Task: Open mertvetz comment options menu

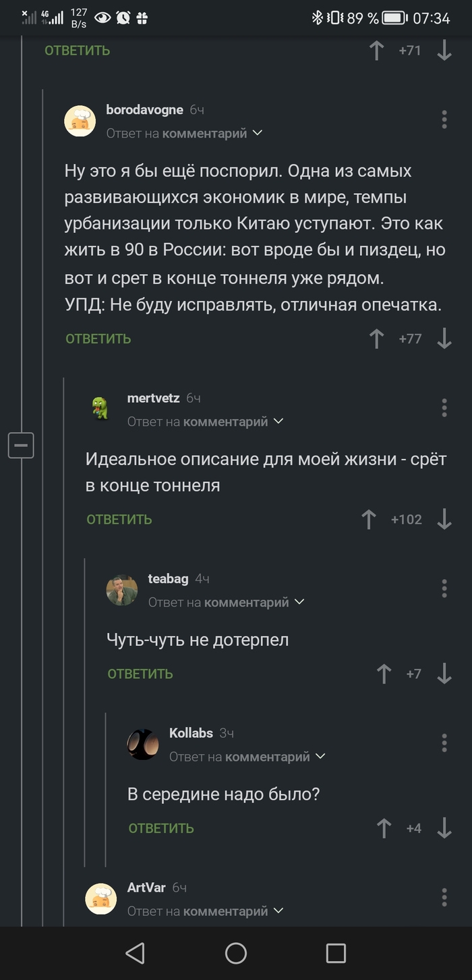Action: (444, 408)
